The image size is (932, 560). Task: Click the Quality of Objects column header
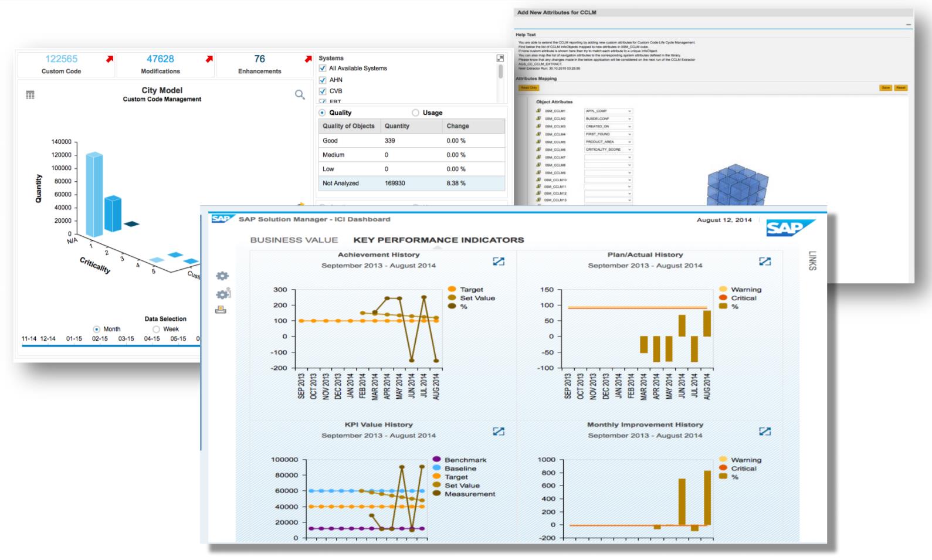click(348, 126)
